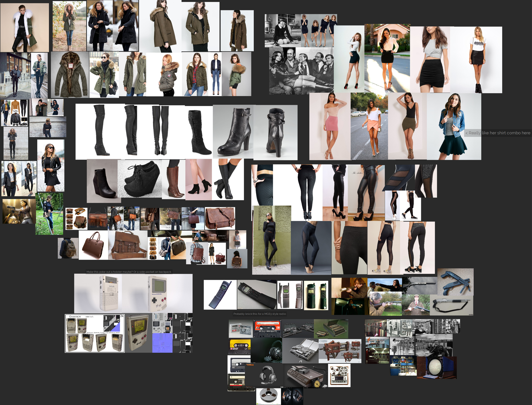Select the black lace-up suede wedge bootie image
Screen dimensions: 532x405
coord(140,179)
